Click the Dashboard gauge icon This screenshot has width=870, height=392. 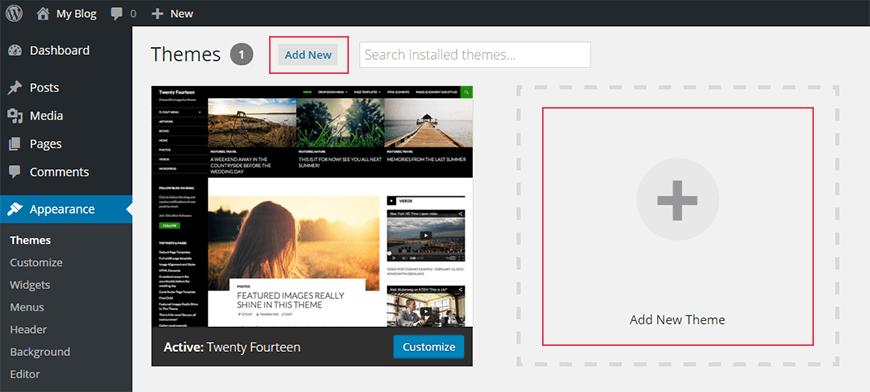tap(15, 50)
